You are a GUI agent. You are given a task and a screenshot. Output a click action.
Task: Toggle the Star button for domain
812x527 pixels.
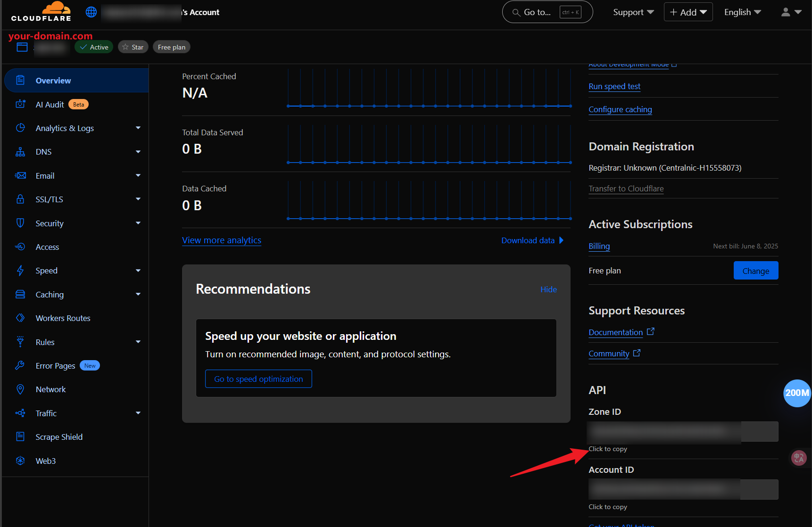(133, 47)
